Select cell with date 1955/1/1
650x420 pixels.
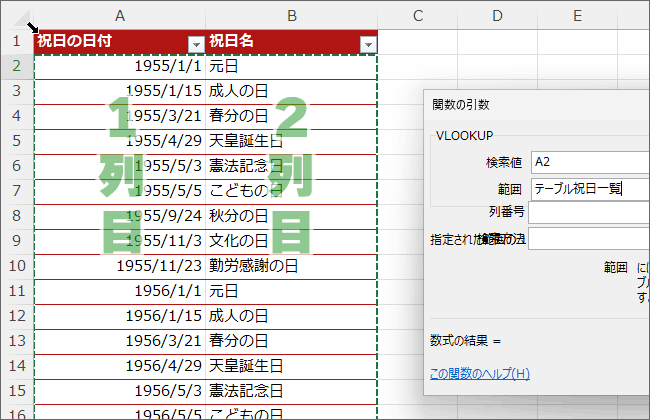(120, 66)
